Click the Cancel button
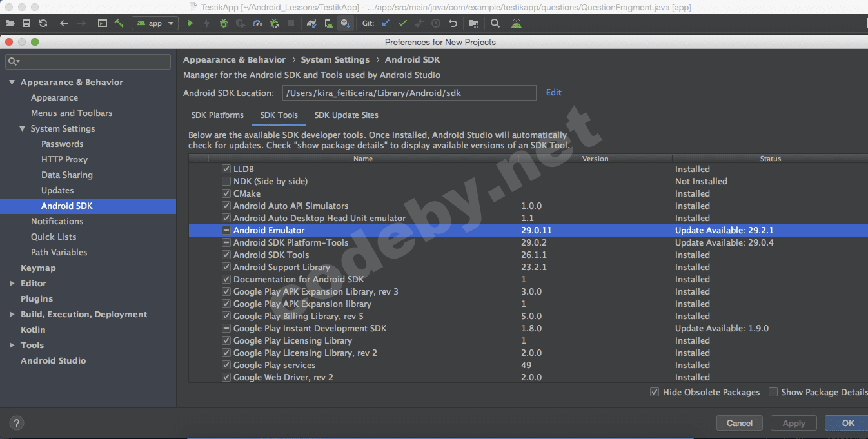Screen dimensions: 868x439 point(740,423)
